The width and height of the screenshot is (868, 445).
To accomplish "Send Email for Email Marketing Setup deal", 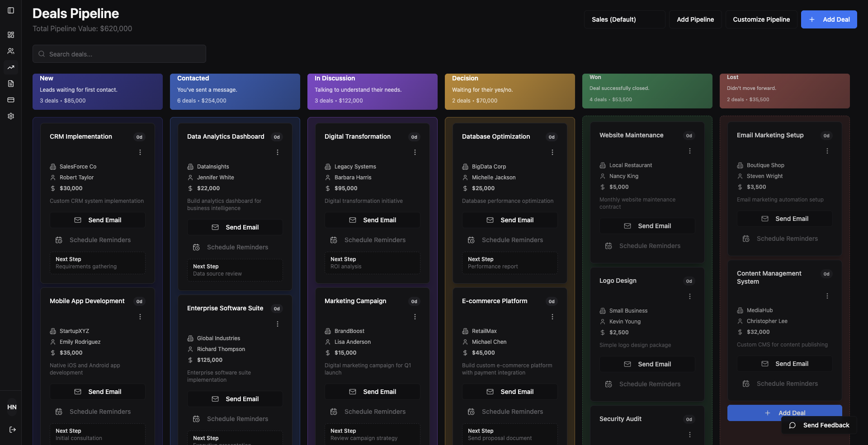I will coord(785,219).
